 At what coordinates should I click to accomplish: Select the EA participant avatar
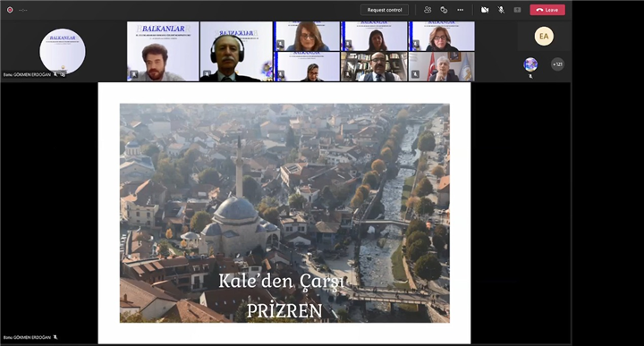tap(544, 36)
